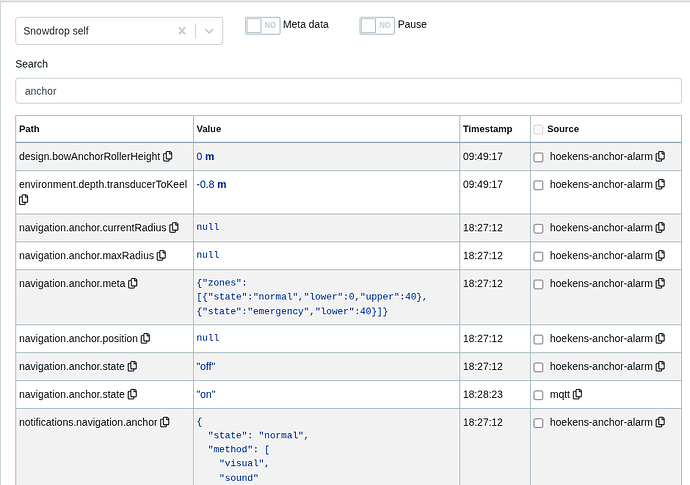Check source box for navigation.anchor.position row

coord(539,339)
